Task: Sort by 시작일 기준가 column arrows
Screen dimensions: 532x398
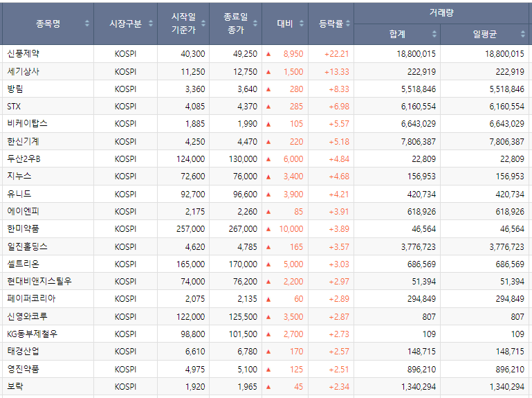Action: click(203, 24)
